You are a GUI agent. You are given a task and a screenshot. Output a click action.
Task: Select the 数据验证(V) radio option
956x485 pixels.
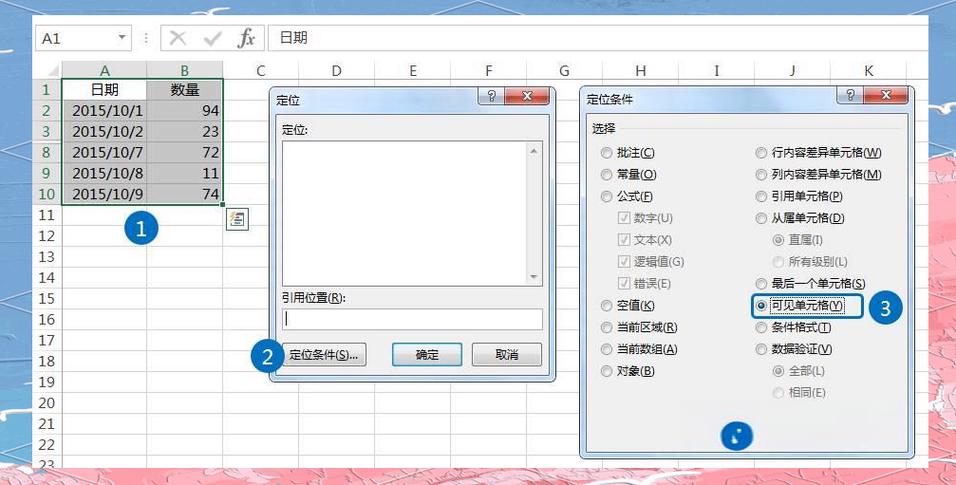point(794,350)
